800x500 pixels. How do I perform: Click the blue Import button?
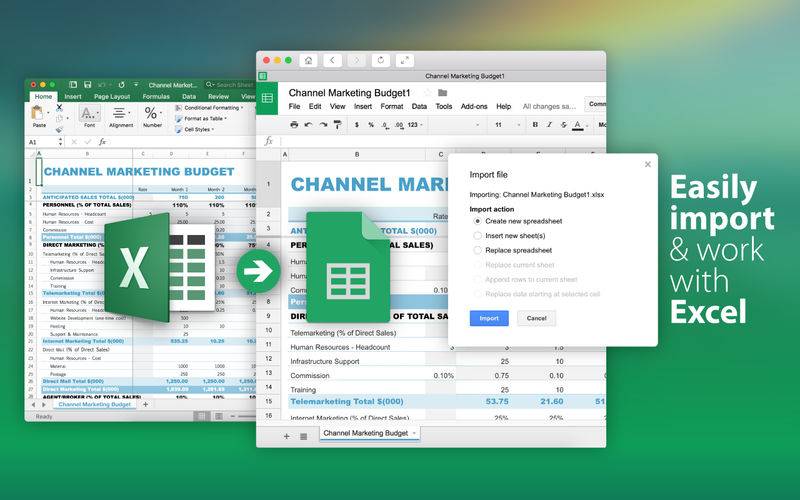coord(489,318)
